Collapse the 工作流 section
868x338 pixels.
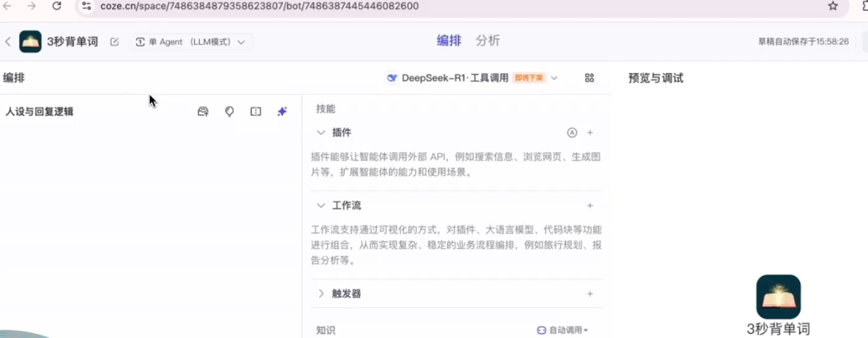tap(321, 206)
